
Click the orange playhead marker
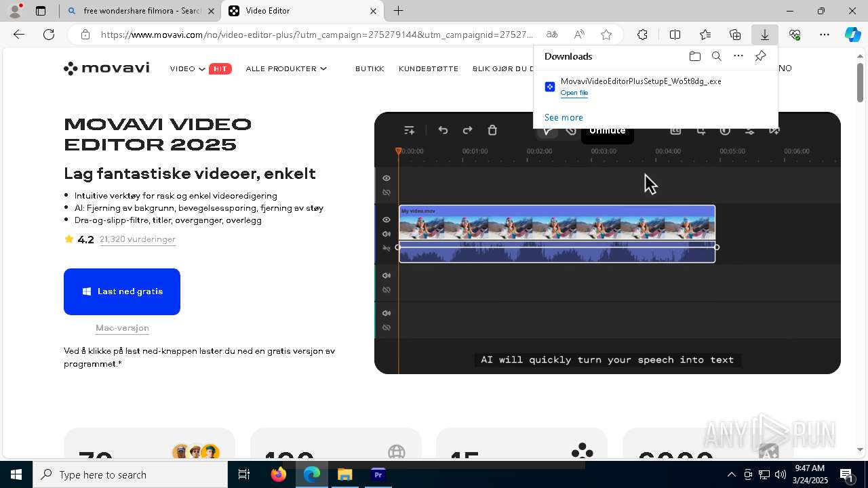399,151
